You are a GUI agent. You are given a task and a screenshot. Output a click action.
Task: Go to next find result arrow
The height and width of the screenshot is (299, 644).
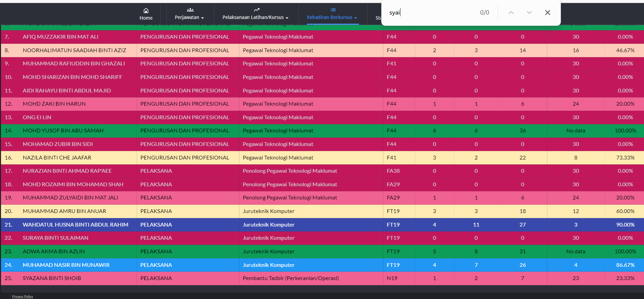(x=529, y=13)
